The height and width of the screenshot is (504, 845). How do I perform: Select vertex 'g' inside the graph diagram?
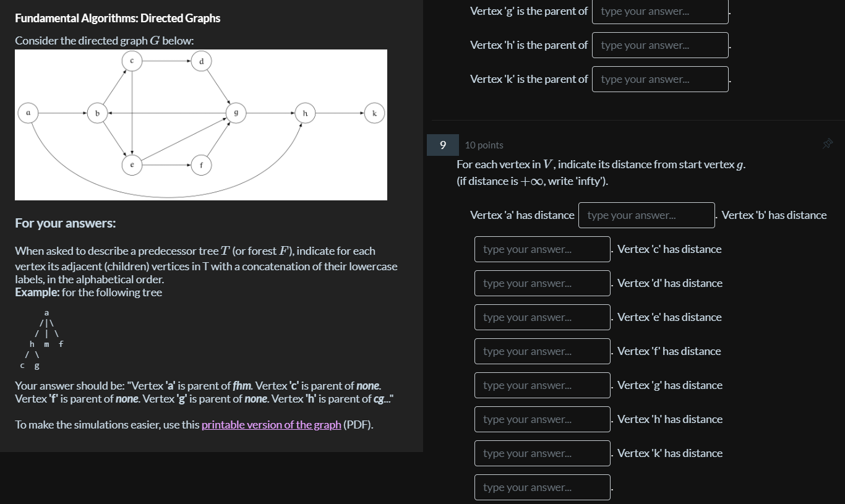(236, 113)
